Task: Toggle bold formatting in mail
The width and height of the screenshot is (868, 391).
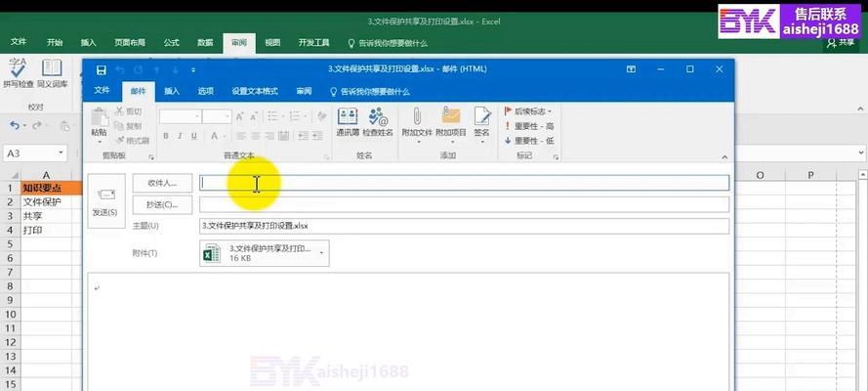Action: 166,136
